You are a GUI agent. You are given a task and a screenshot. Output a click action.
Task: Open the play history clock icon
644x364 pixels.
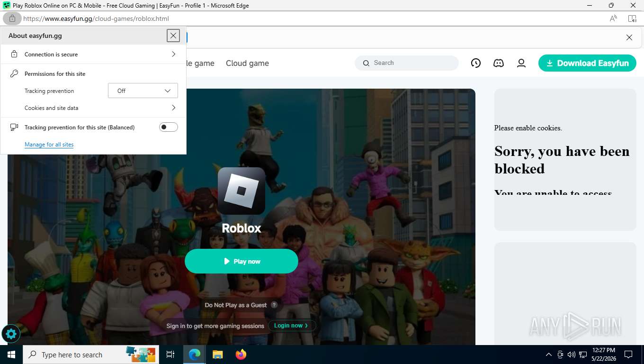pos(476,63)
